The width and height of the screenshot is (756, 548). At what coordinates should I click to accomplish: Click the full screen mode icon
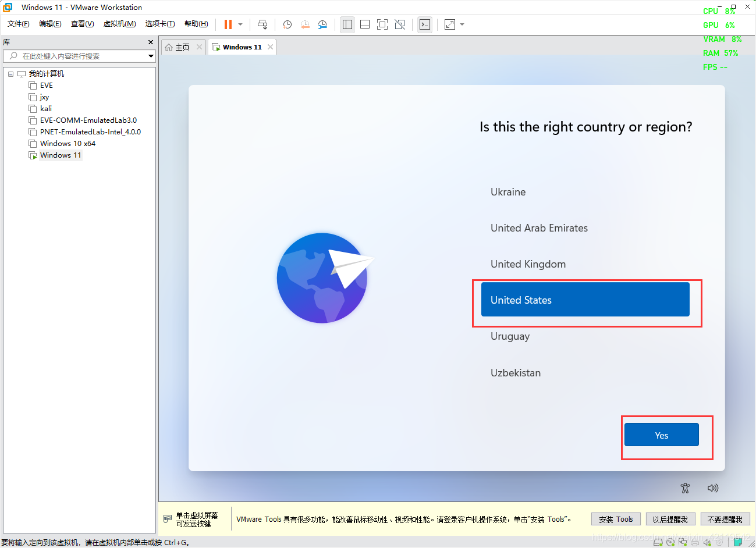[382, 24]
